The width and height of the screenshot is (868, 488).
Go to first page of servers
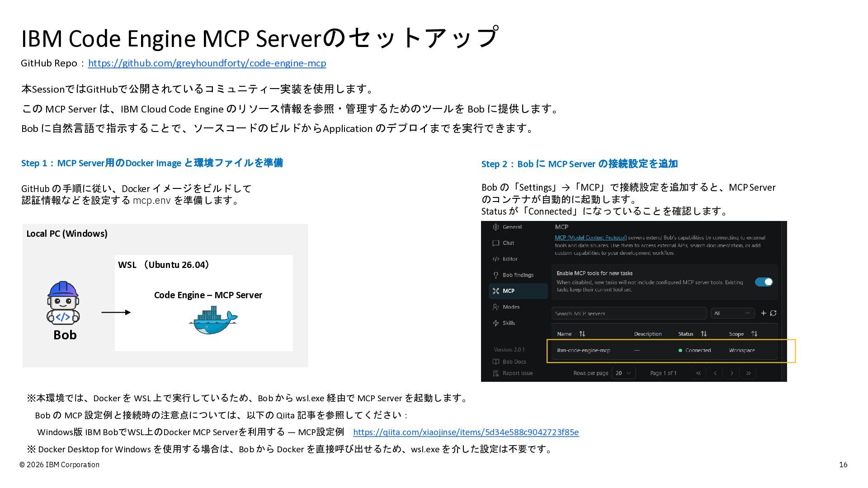(x=698, y=373)
